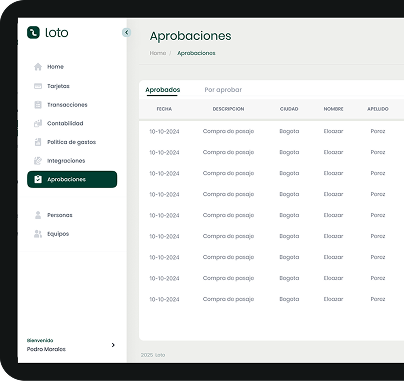
Task: Open Personas user icon
Action: coord(38,215)
